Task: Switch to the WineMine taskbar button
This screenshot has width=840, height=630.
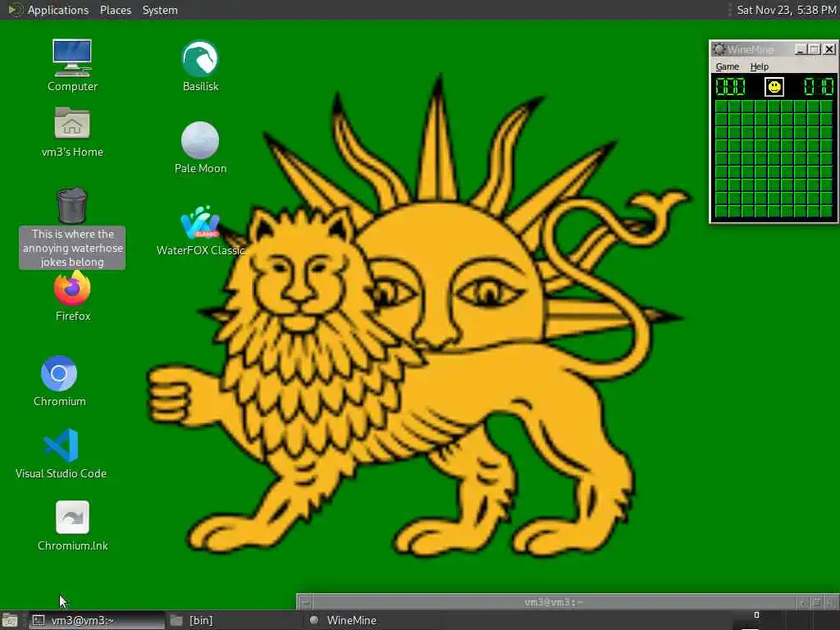Action: coord(372,620)
